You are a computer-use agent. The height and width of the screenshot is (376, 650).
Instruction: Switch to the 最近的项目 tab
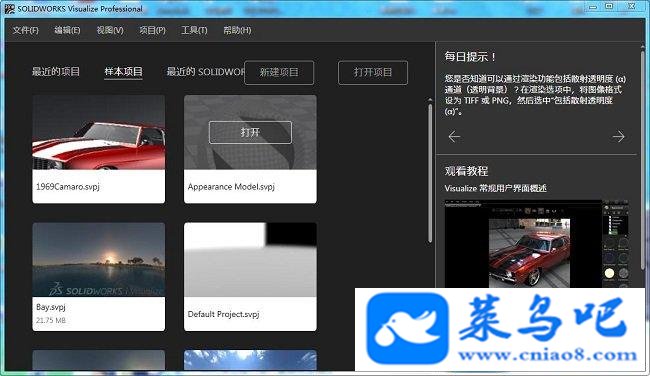coord(56,72)
